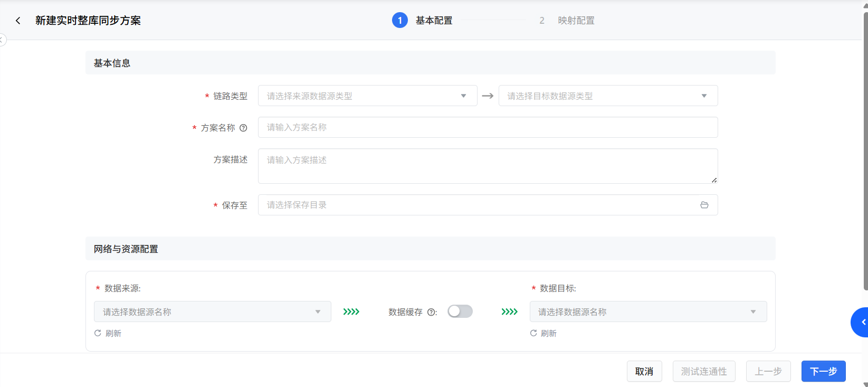Click the back arrow beside 新建实时整库同步方案
Image resolution: width=868 pixels, height=387 pixels.
point(18,21)
